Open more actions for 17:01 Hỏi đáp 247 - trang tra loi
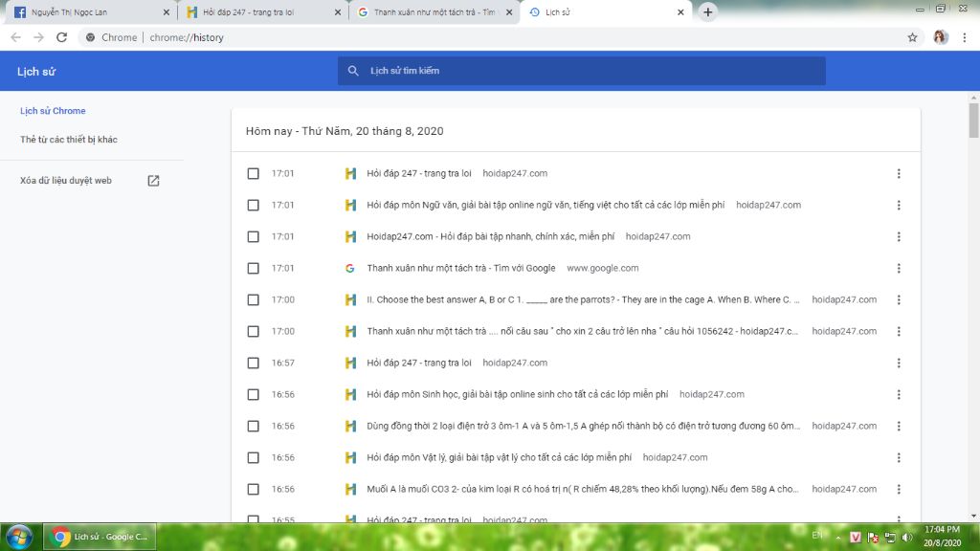This screenshot has width=980, height=551. tap(899, 174)
